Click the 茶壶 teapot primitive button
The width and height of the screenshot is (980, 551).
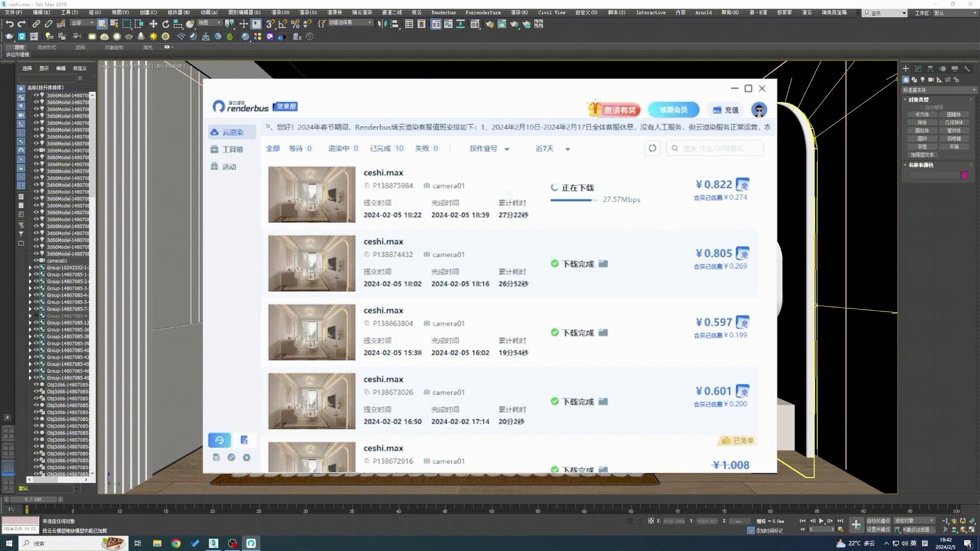pyautogui.click(x=922, y=146)
